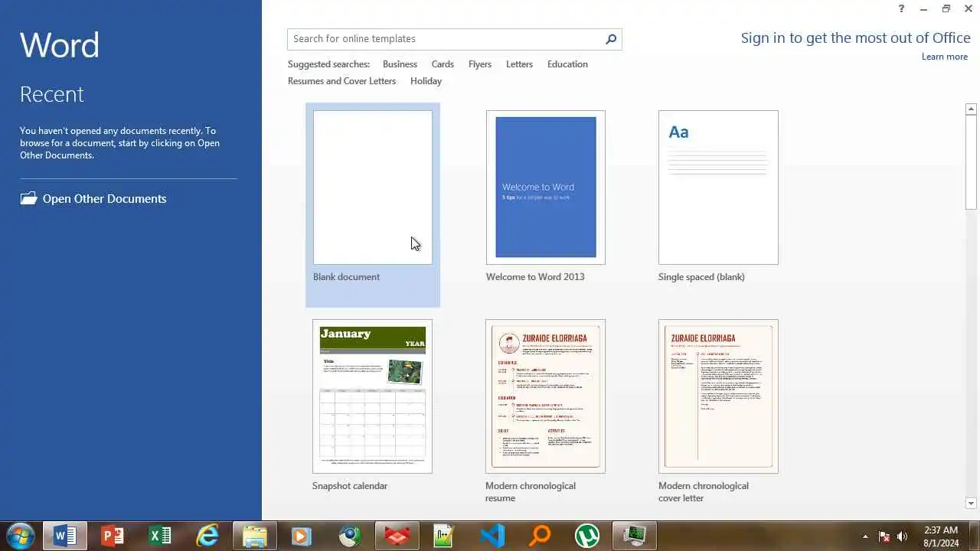Click the template list scroll down arrow

971,504
